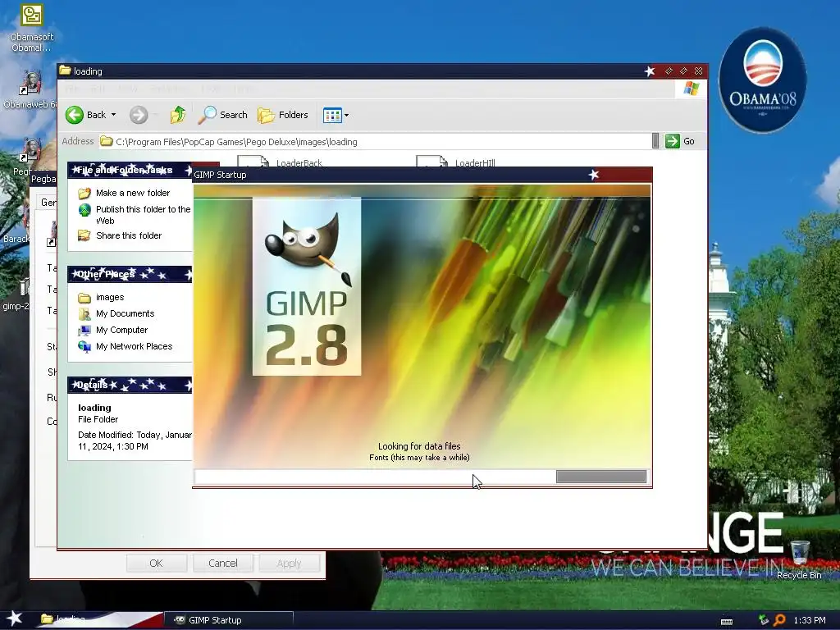
Task: Open My Computer from Other Places
Action: coord(121,330)
